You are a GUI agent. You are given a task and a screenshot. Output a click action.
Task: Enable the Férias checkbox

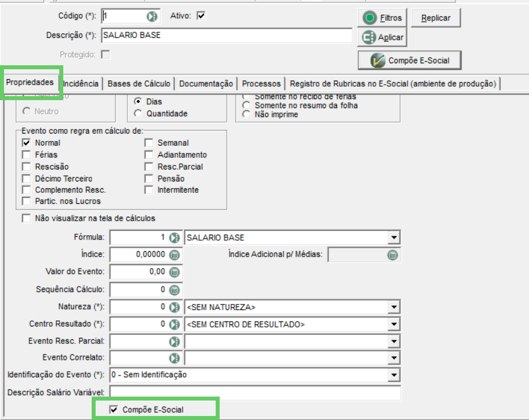(x=26, y=155)
